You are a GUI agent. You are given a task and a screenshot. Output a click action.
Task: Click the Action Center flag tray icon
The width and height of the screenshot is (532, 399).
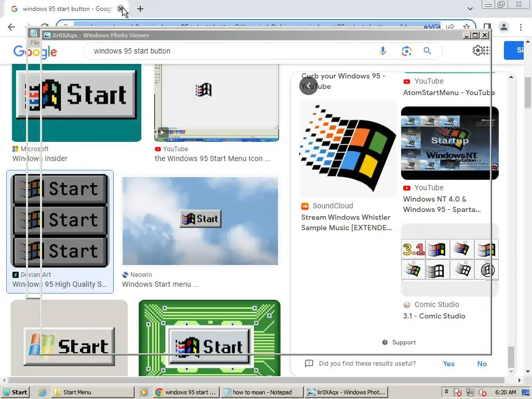(457, 393)
